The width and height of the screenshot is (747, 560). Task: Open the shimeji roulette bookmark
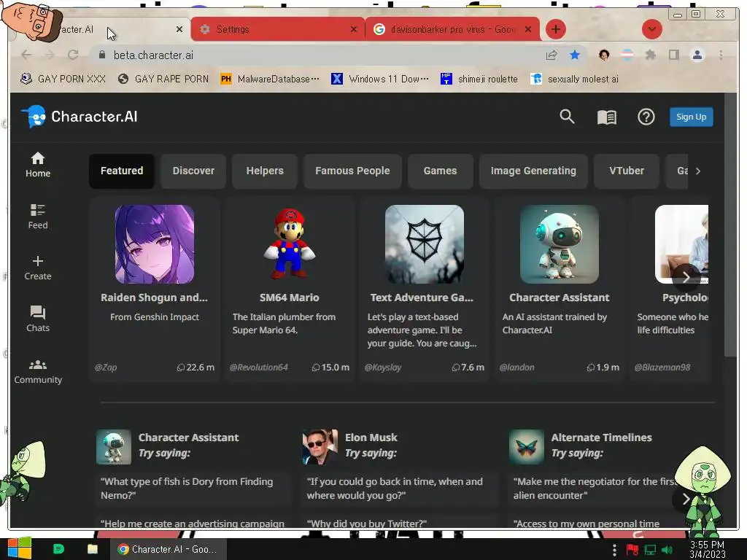[479, 79]
